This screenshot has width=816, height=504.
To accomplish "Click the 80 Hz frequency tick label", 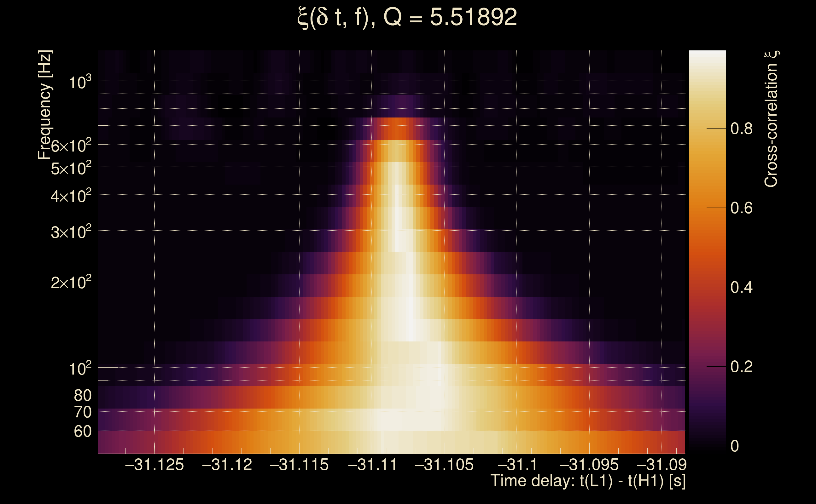I will click(82, 396).
